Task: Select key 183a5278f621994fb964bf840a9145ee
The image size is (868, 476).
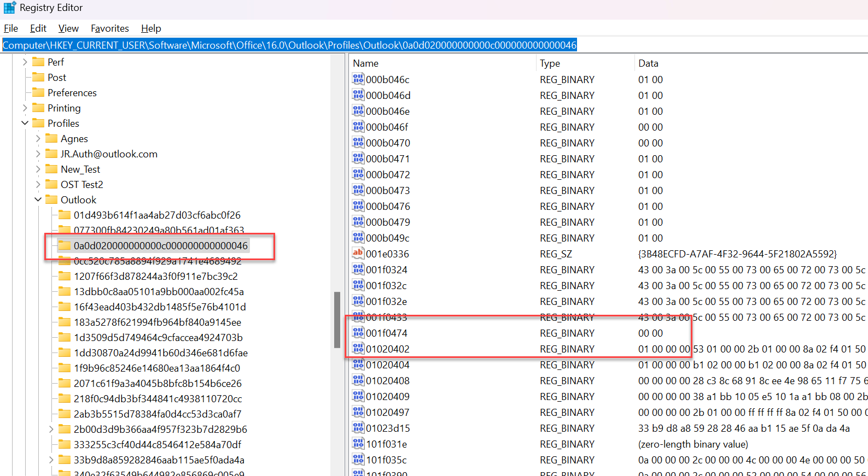Action: click(x=158, y=322)
